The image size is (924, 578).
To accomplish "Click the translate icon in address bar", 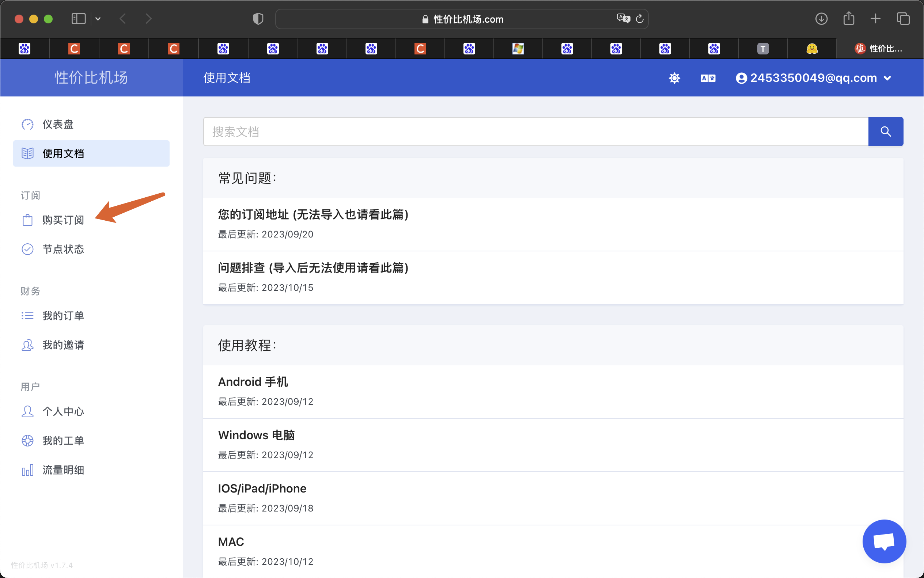I will (x=623, y=18).
